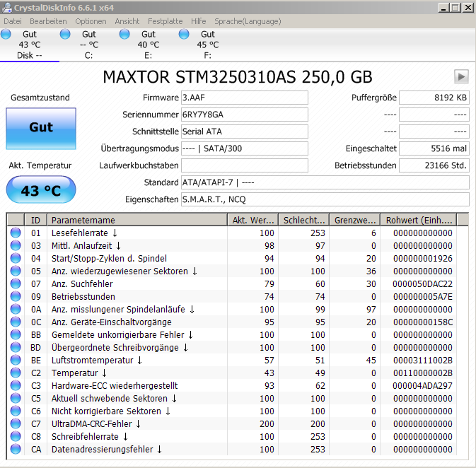Viewport: 476px width, 468px height.
Task: Select the Disk -- 43 °C drive tab
Action: [x=30, y=45]
